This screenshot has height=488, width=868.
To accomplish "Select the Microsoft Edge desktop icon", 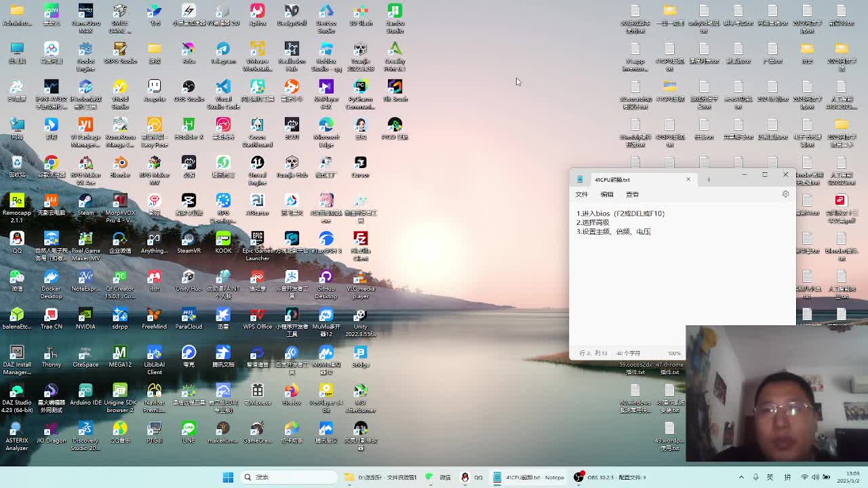I will (x=326, y=132).
